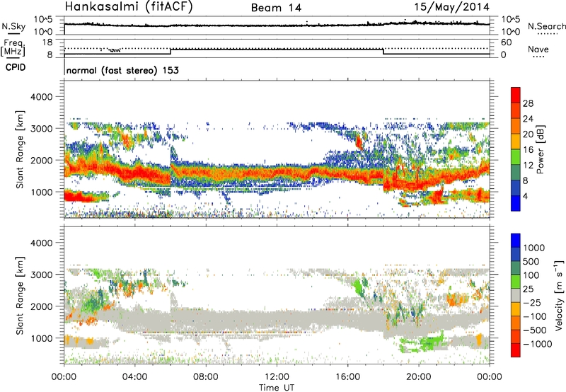Click the 'Freq. [MHz]' axis label

tap(13, 48)
